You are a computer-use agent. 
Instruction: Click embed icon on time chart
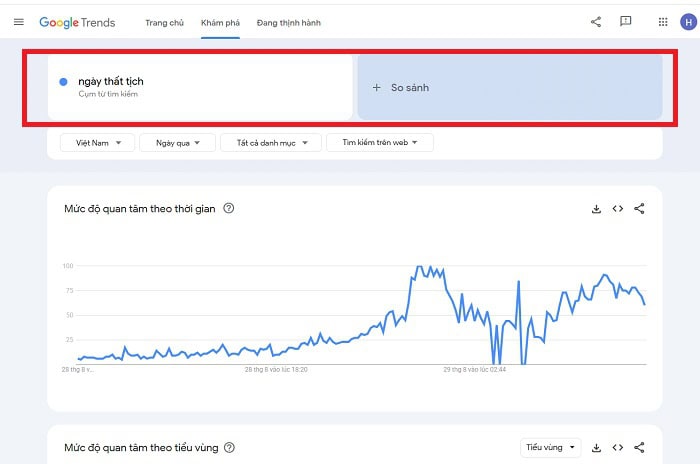(618, 209)
